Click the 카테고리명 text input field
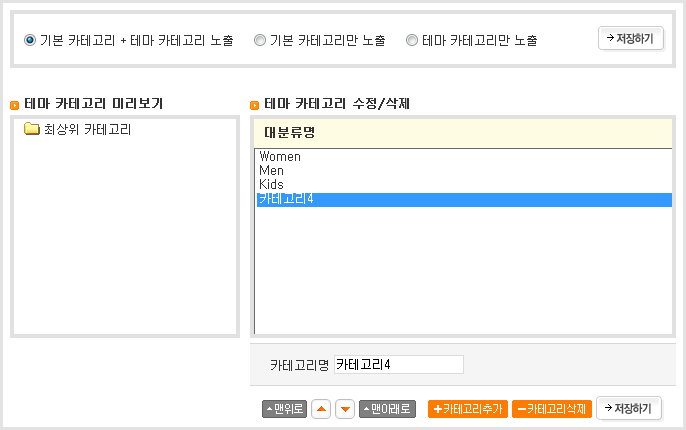Screen dimensions: 686x430 coord(399,365)
